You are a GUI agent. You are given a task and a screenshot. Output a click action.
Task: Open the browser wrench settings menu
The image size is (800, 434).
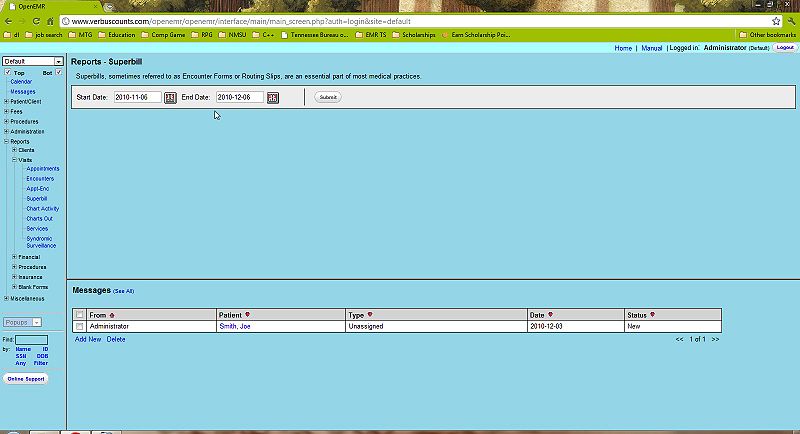791,21
